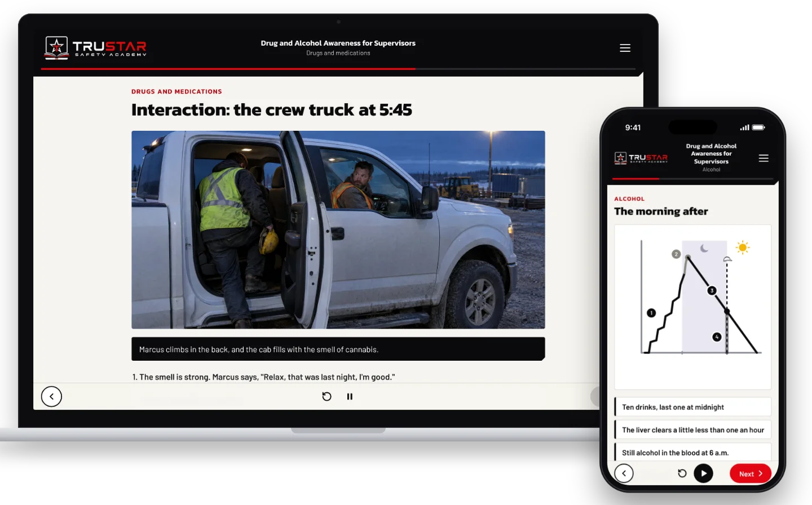The width and height of the screenshot is (812, 505).
Task: Click the phone lesson progress bar
Action: (x=693, y=179)
